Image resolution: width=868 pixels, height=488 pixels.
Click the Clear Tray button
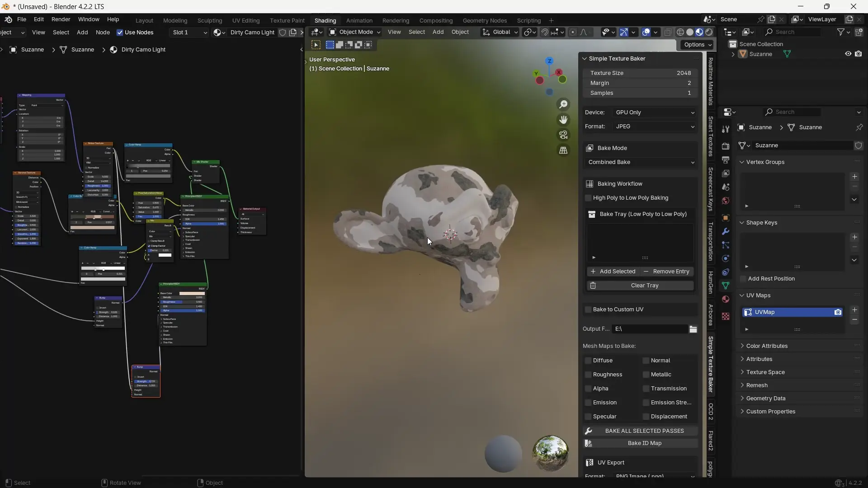640,286
